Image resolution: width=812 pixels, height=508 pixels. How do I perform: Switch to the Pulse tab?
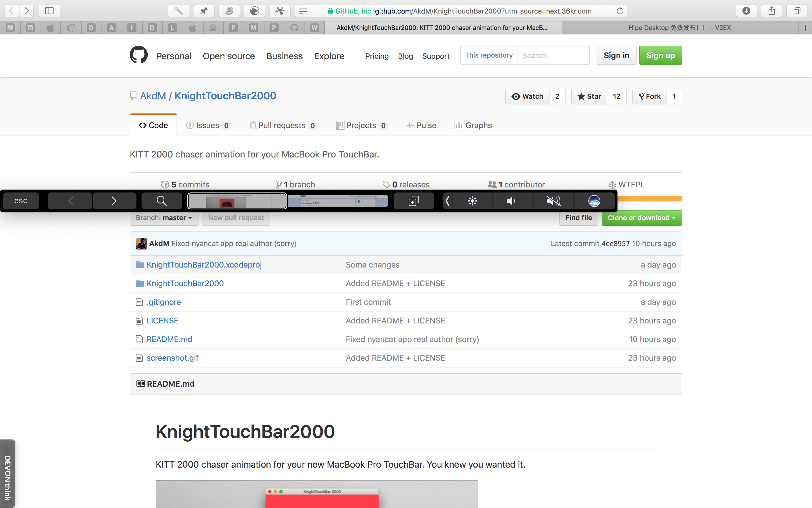tap(421, 125)
